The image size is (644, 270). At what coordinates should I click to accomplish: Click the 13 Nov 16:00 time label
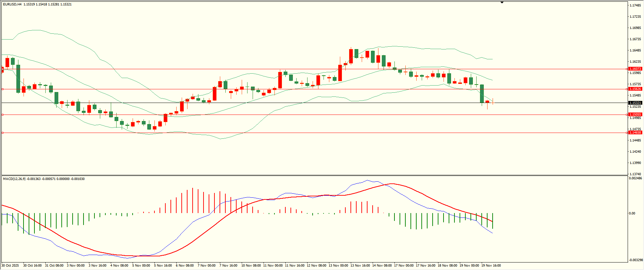point(360,266)
